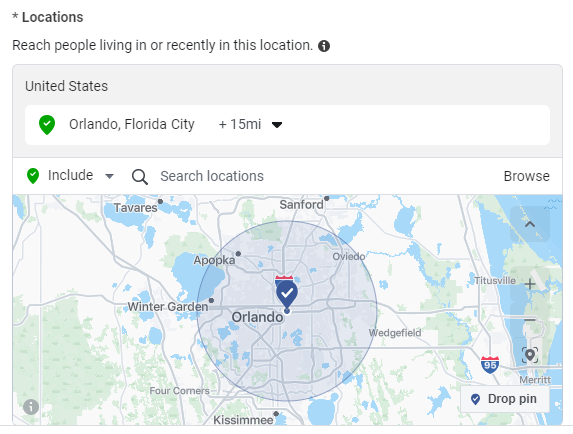Click the locate-me target icon on map
This screenshot has height=434, width=573.
[530, 355]
